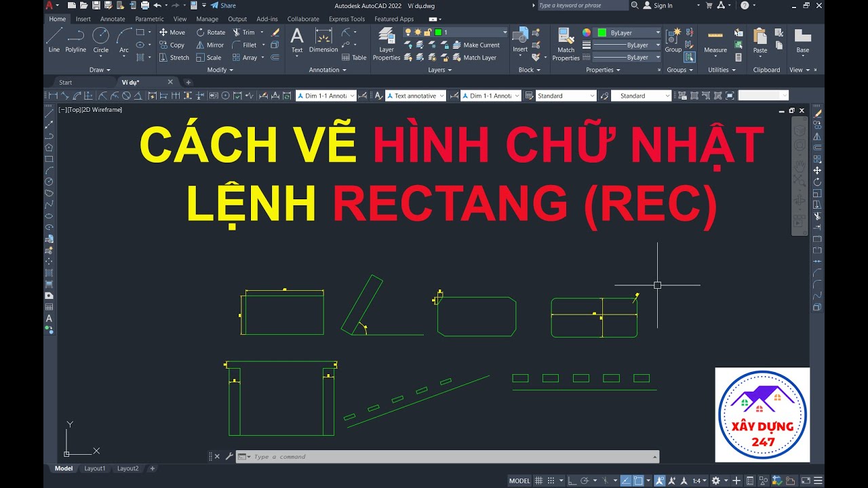Click the Rotate tool
This screenshot has height=488, width=868.
tap(210, 32)
